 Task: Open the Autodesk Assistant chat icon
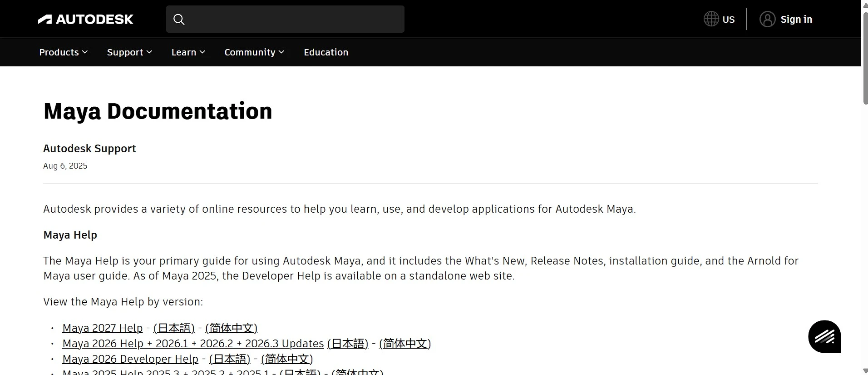(x=824, y=336)
